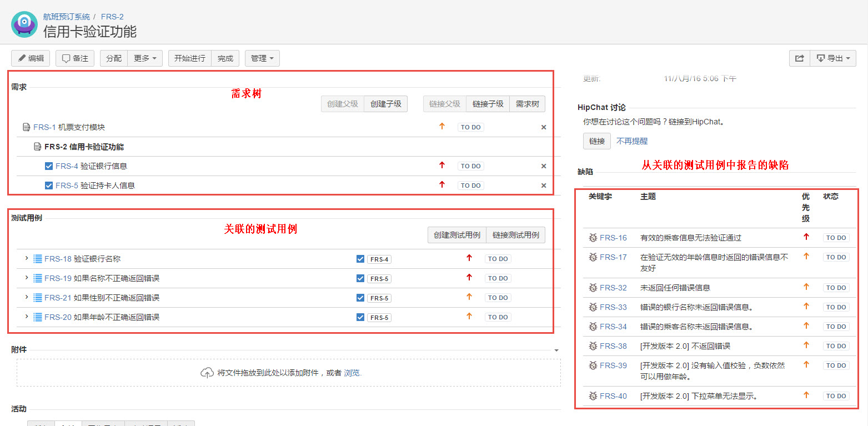This screenshot has height=426, width=868.
Task: Click the FRS-5 tag in the FRS-19 row
Action: point(379,279)
